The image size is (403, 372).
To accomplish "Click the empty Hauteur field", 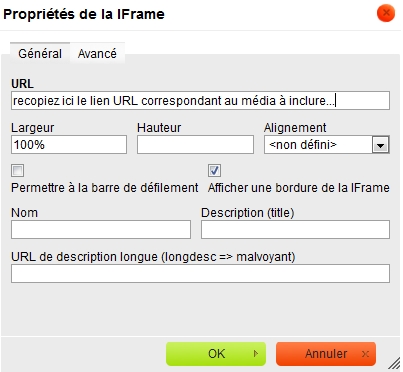I will tap(195, 145).
